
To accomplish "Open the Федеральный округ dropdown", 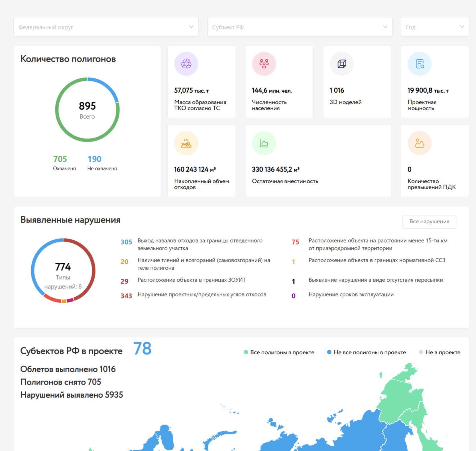I will click(106, 27).
